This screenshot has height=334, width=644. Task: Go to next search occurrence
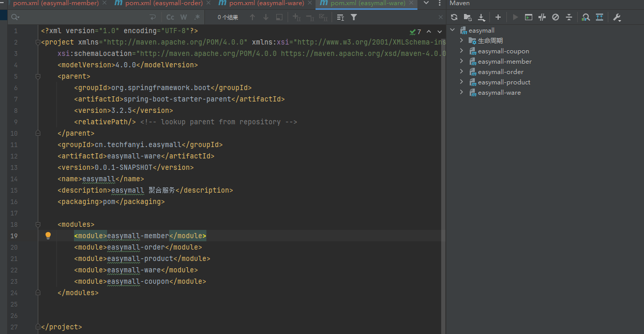[266, 17]
